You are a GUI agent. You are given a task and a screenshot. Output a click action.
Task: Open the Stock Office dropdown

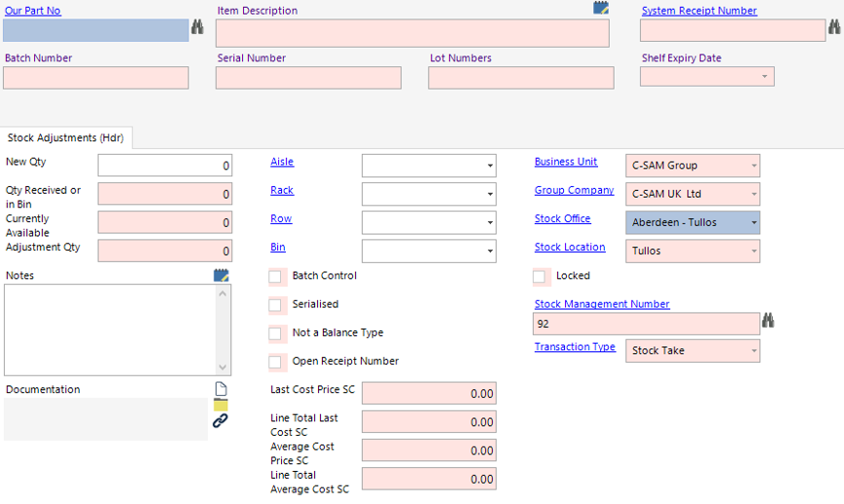pos(752,223)
